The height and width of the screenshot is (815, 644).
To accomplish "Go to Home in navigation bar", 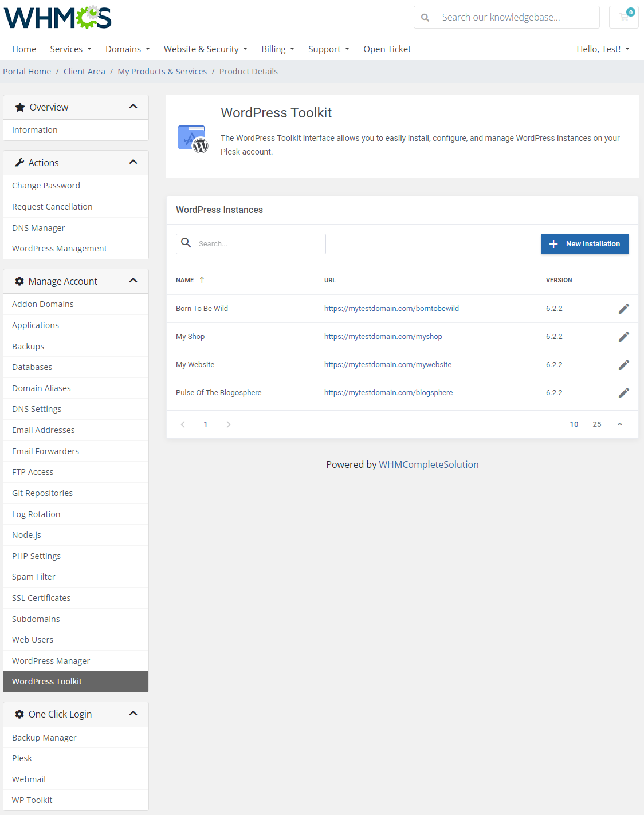I will click(x=24, y=49).
